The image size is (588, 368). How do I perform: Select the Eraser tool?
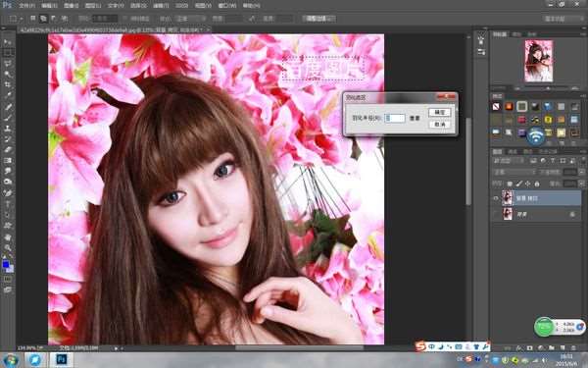click(x=8, y=150)
